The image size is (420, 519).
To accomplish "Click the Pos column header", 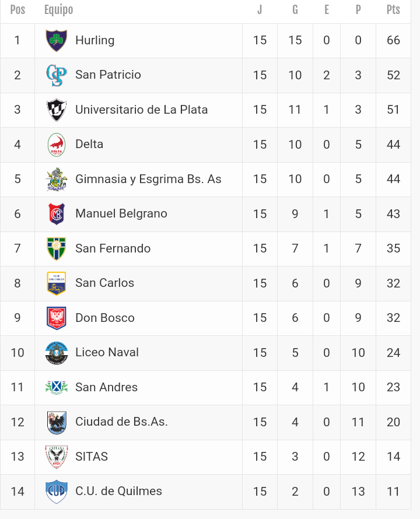I will pos(17,10).
